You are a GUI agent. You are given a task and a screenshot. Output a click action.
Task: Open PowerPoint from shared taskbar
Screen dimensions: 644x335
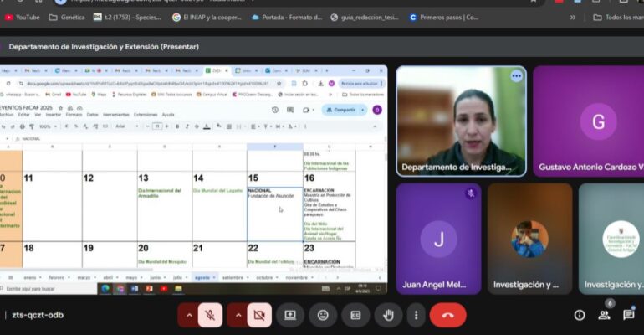click(149, 289)
